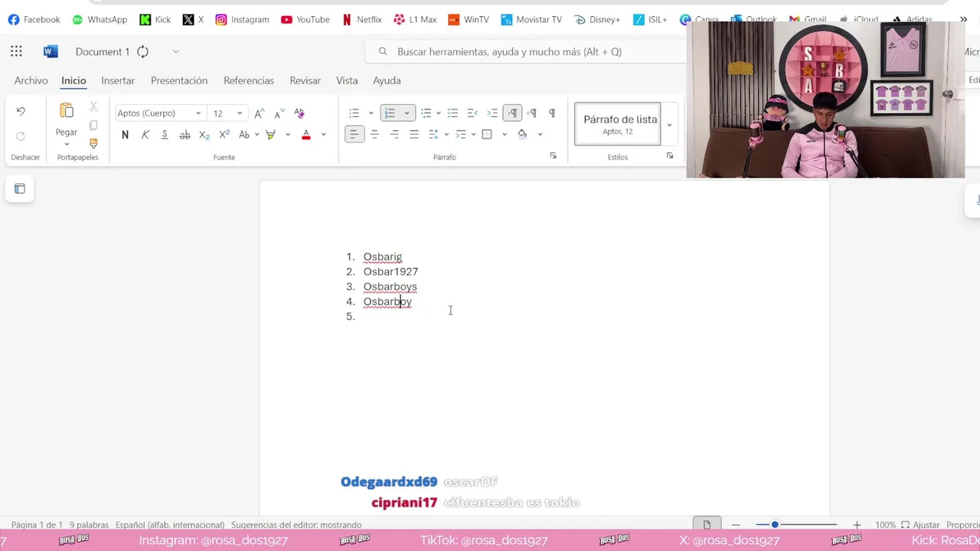Screen dimensions: 980x551
Task: Click the Ajustar zoom fit button
Action: 920,525
